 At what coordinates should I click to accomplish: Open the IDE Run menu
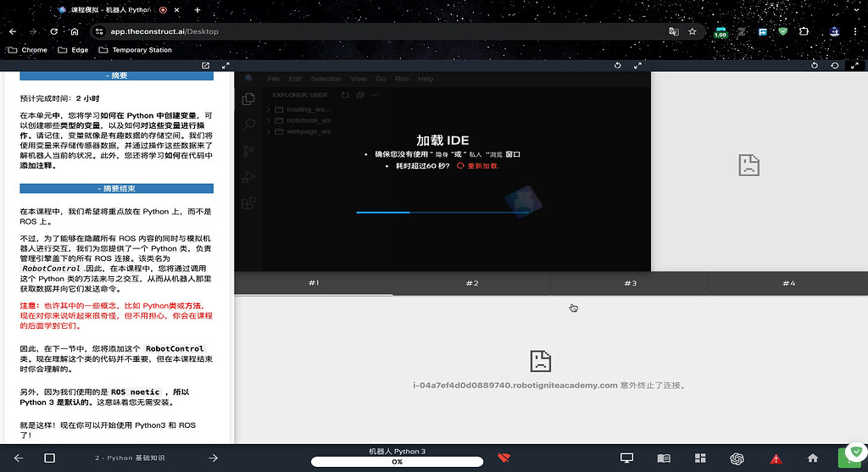(402, 79)
